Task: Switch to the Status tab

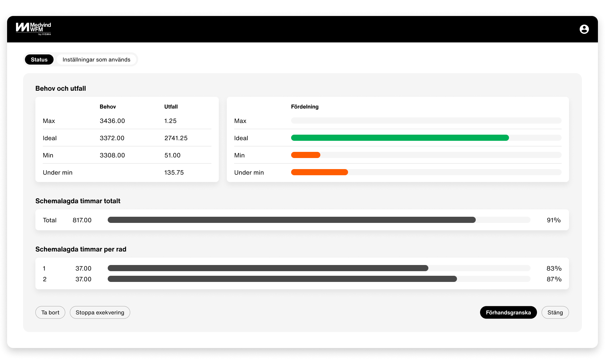Action: coord(39,60)
